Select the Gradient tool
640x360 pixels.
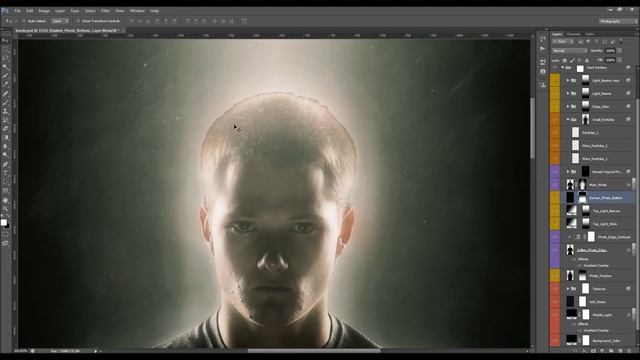click(x=5, y=138)
